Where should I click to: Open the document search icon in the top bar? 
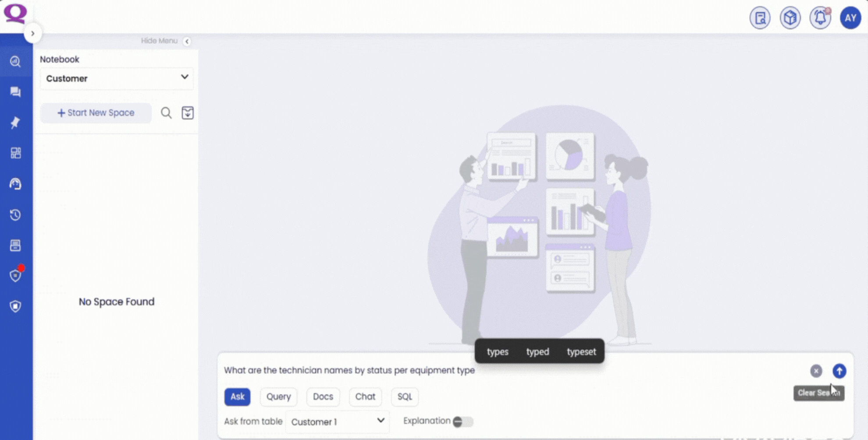click(760, 18)
